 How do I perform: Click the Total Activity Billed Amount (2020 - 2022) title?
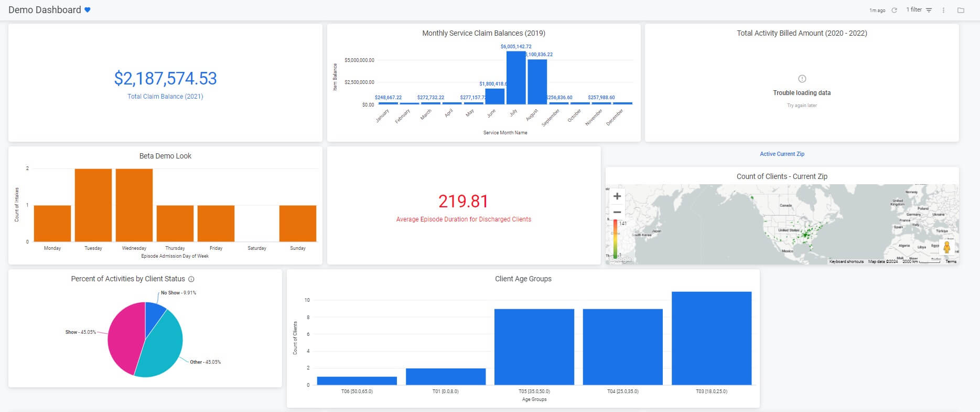802,33
